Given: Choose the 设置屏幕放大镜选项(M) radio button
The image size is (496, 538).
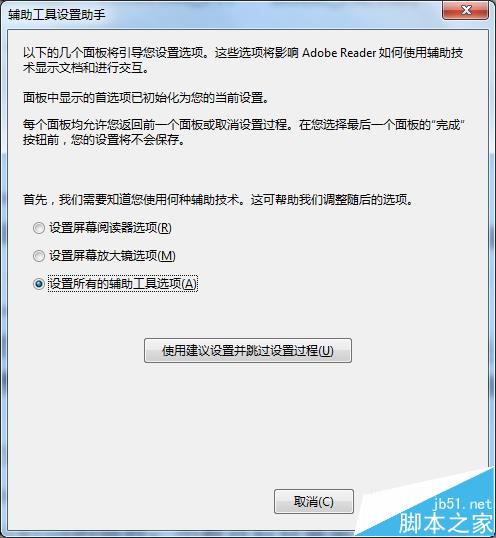Looking at the screenshot, I should [39, 256].
